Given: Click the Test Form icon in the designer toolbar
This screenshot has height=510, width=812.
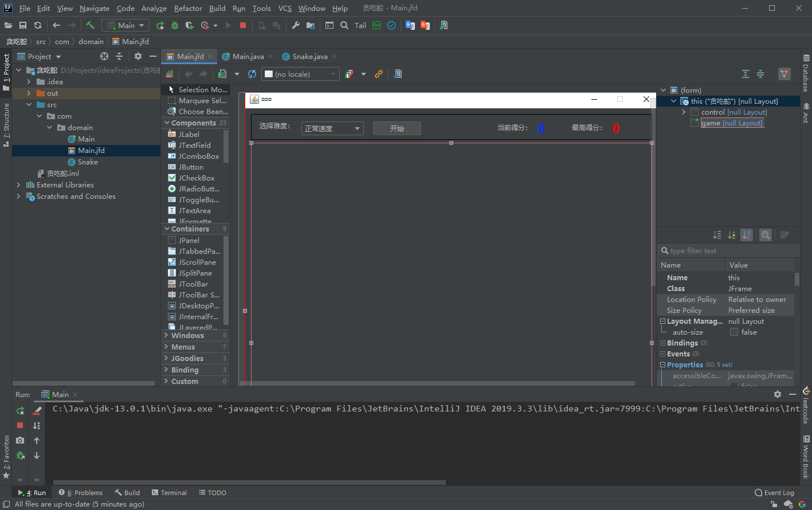Looking at the screenshot, I should click(x=222, y=74).
